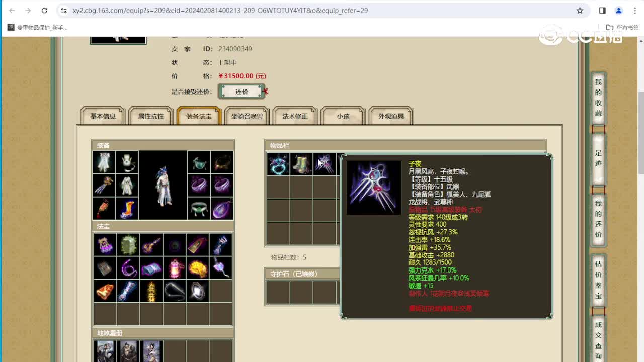
Task: Open the first 地煞星册 portrait
Action: click(105, 351)
